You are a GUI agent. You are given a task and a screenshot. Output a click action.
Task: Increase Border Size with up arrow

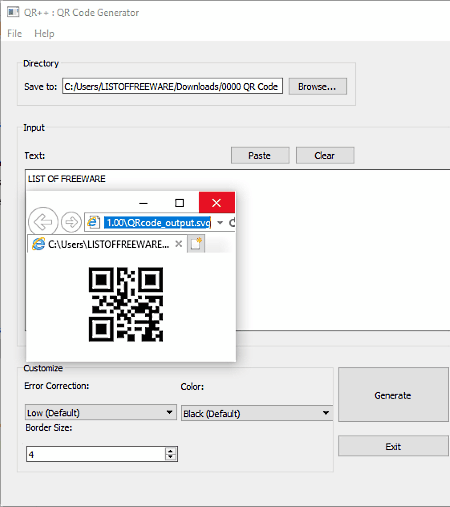click(x=170, y=451)
